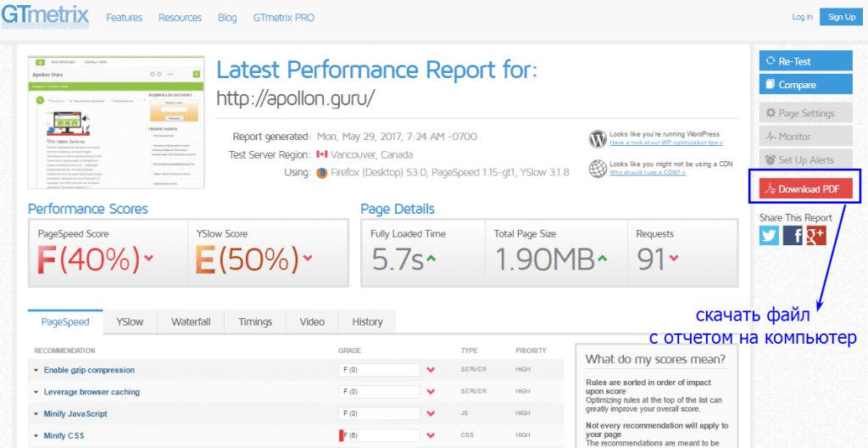
Task: Click green arrow beside Total Page Size
Action: click(603, 259)
